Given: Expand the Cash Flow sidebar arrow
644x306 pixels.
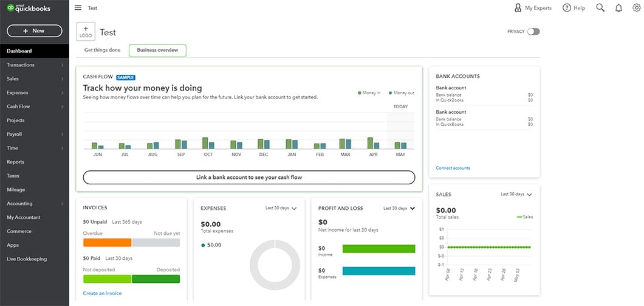Looking at the screenshot, I should click(x=63, y=106).
